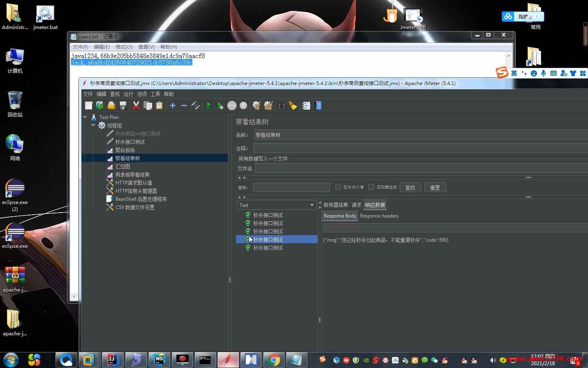The width and height of the screenshot is (588, 368).
Task: Select the 用表格察看结果 tree item
Action: 132,175
